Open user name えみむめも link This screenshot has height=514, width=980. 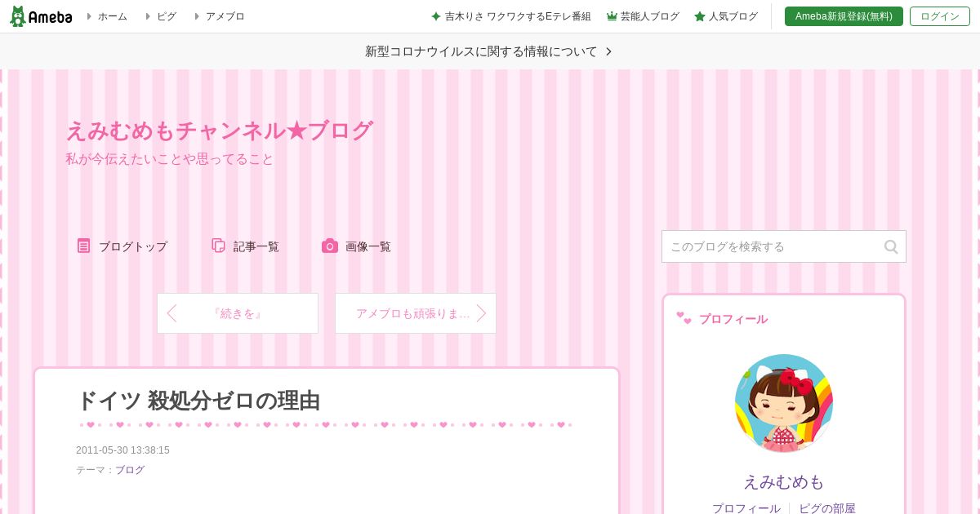784,481
